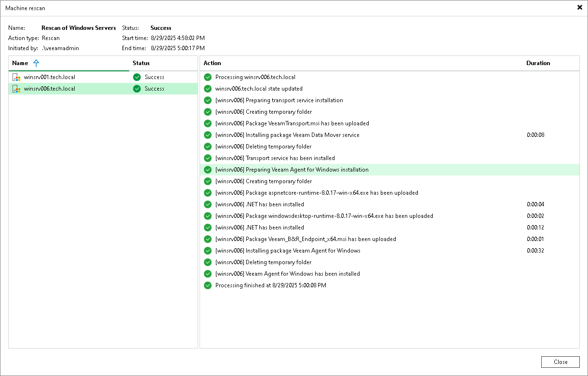Click check icon beside state updated action
The image size is (588, 376).
208,89
